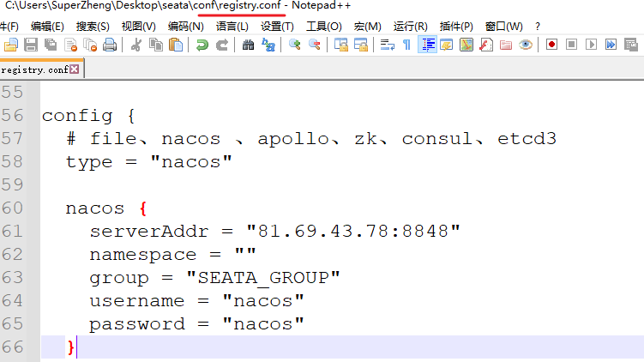
Task: Click the Print toolbar icon
Action: tap(111, 45)
